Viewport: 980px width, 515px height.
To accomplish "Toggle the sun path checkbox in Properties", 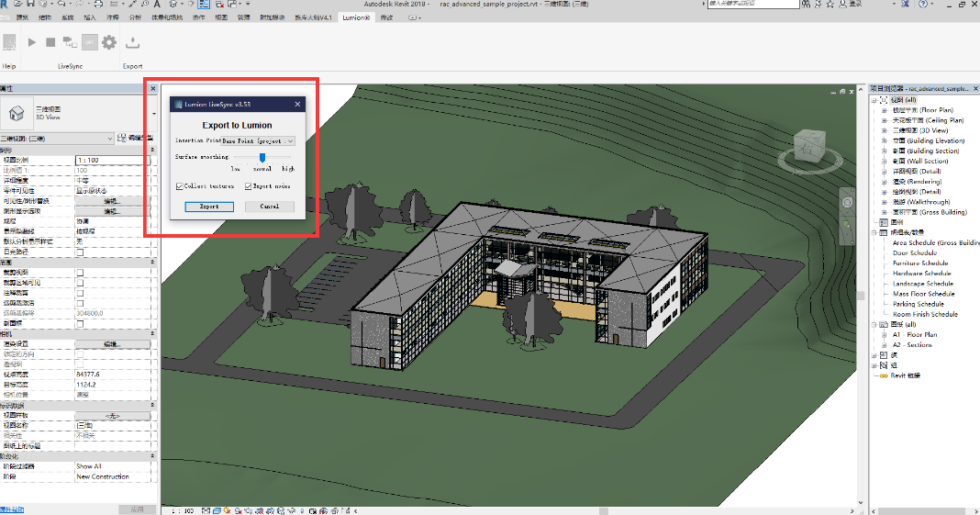I will (80, 252).
